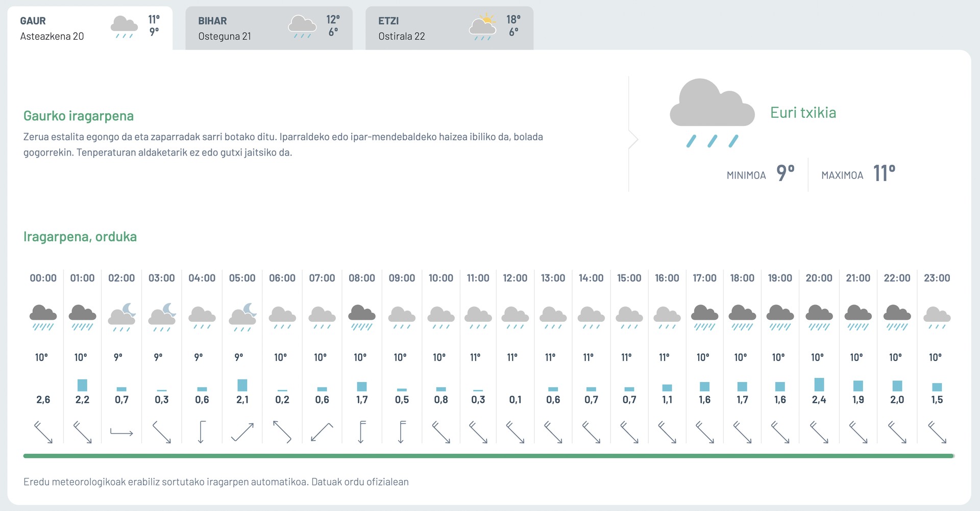Click the 00:00 heavy rain cloud icon
Viewport: 980px width, 511px height.
point(43,317)
